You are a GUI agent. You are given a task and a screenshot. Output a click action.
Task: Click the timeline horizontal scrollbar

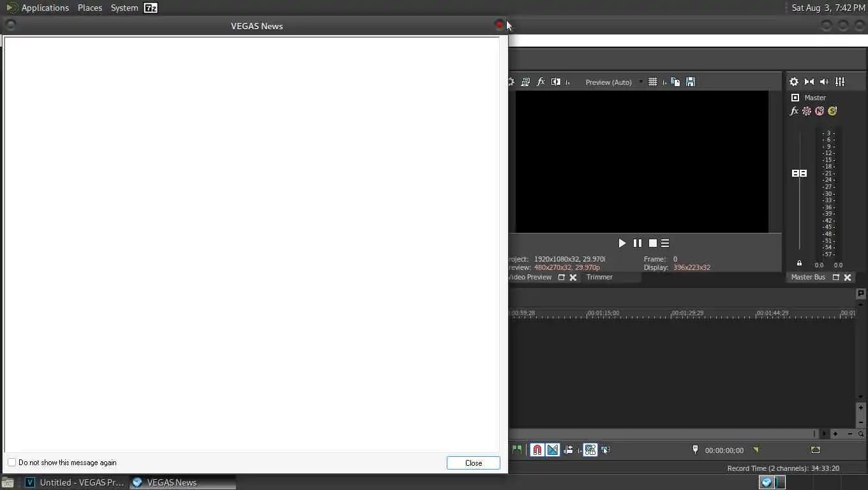[x=665, y=434]
